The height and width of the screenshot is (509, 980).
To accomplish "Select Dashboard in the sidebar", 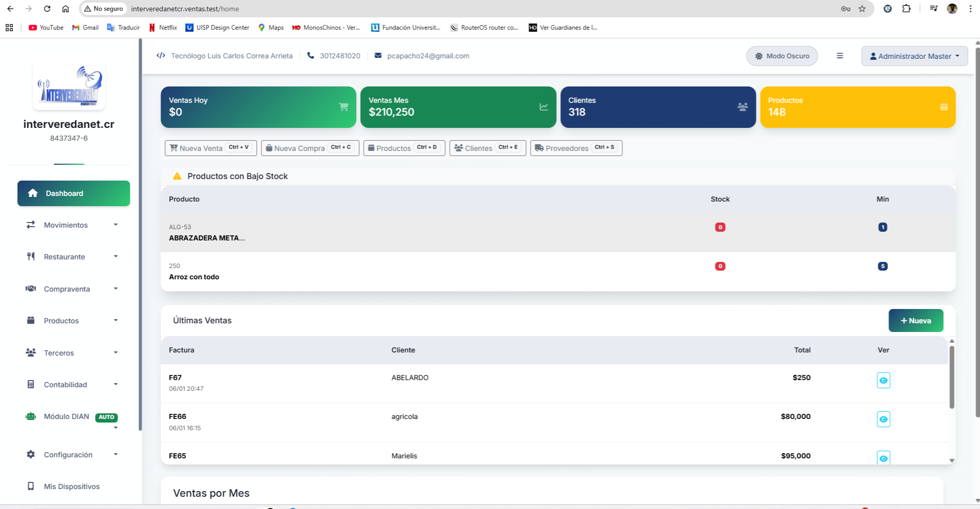I will [x=74, y=193].
